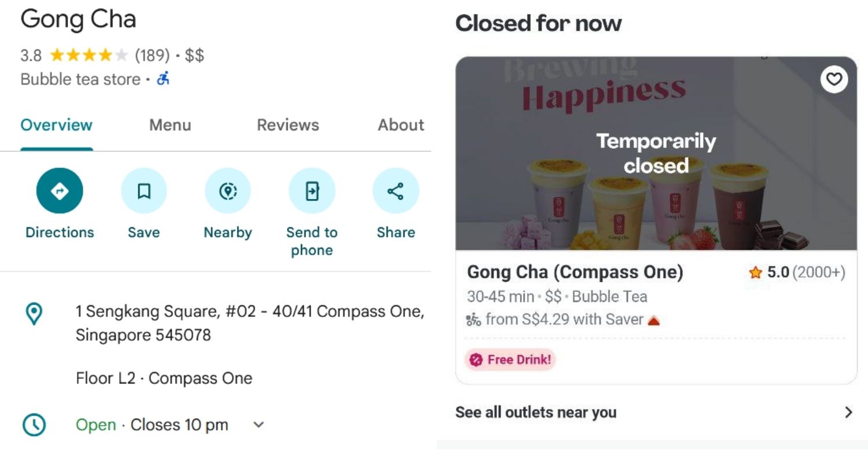Viewport: 868px width, 454px height.
Task: Click the clock icon beside opening hours
Action: point(34,425)
